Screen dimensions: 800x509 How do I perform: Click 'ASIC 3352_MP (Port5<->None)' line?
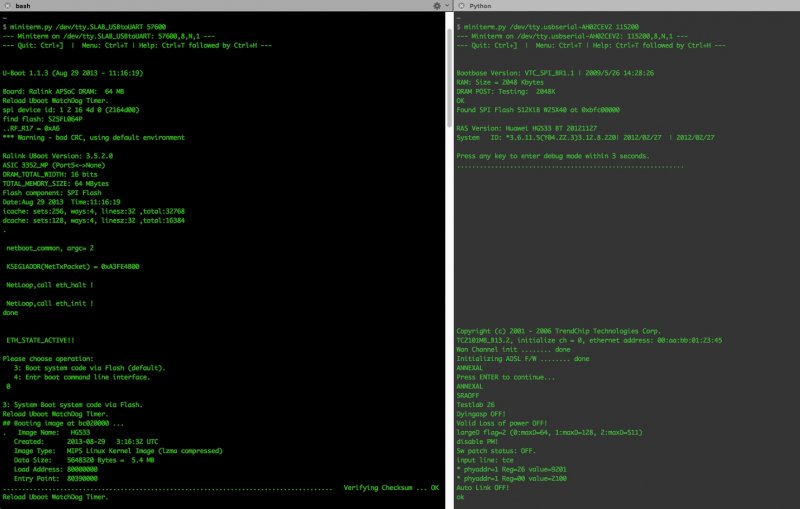[54, 165]
